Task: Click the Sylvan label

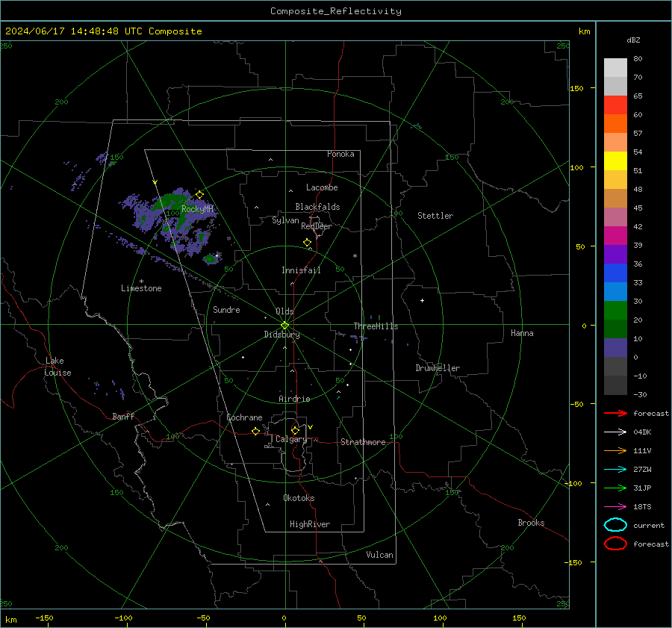Action: tap(285, 221)
